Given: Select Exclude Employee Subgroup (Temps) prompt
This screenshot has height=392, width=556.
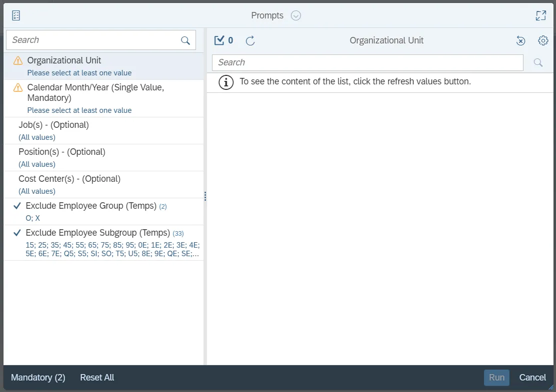Looking at the screenshot, I should point(97,233).
